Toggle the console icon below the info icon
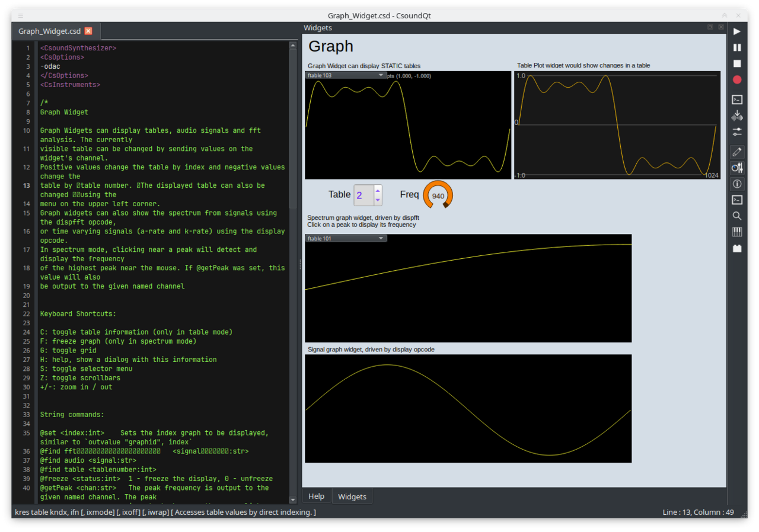 (x=737, y=200)
